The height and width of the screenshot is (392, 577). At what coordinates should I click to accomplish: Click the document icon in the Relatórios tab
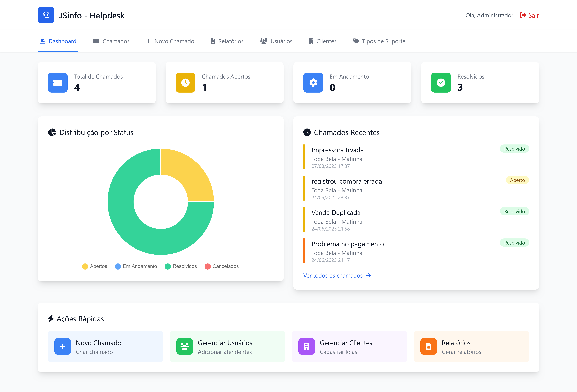[x=213, y=41]
